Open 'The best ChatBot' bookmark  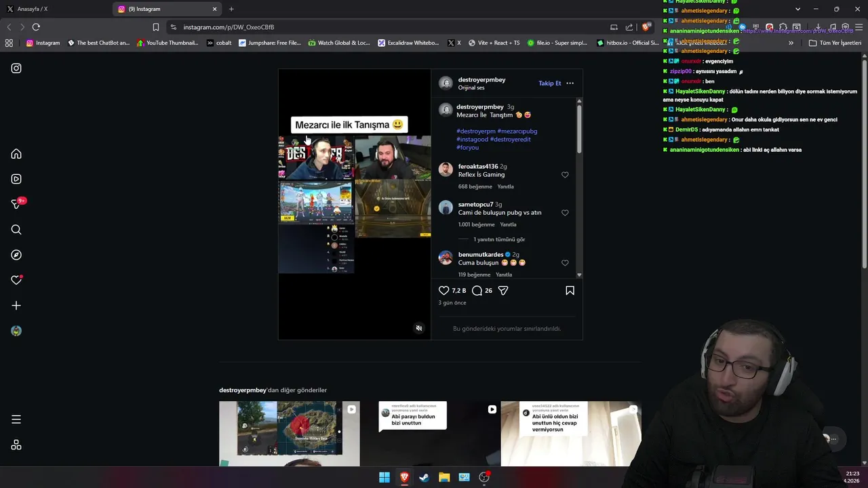click(98, 43)
